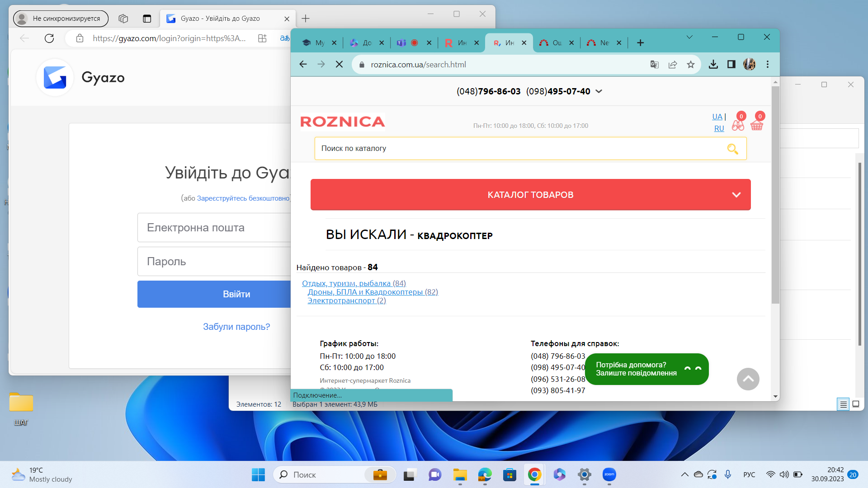Screen dimensions: 868x488
Task: Click the Google Translate icon in address bar
Action: [654, 65]
